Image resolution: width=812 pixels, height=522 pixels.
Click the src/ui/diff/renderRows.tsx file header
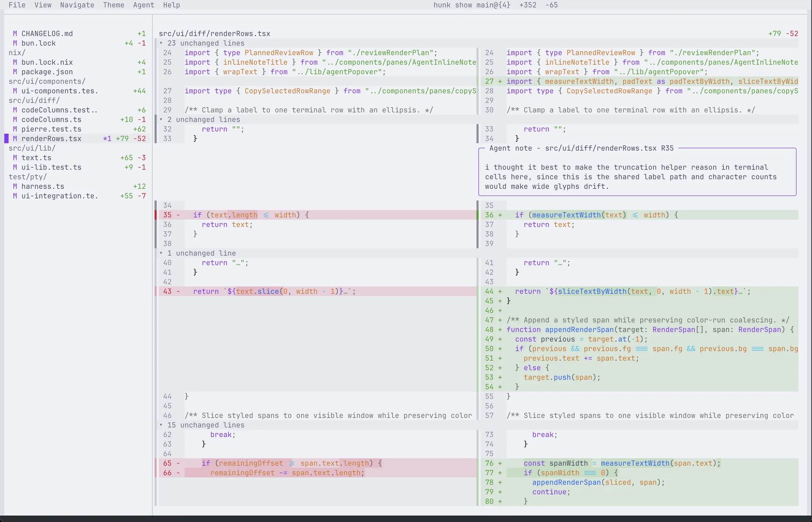click(214, 34)
